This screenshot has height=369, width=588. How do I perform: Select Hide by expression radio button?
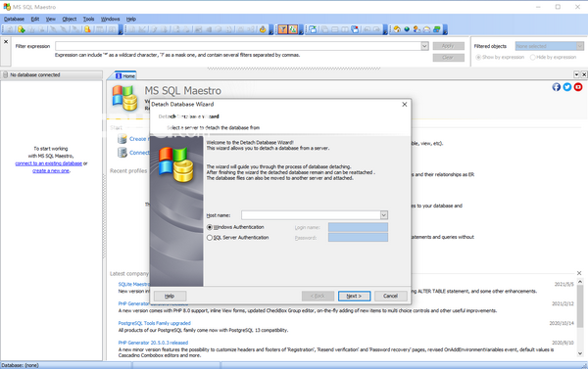(532, 58)
